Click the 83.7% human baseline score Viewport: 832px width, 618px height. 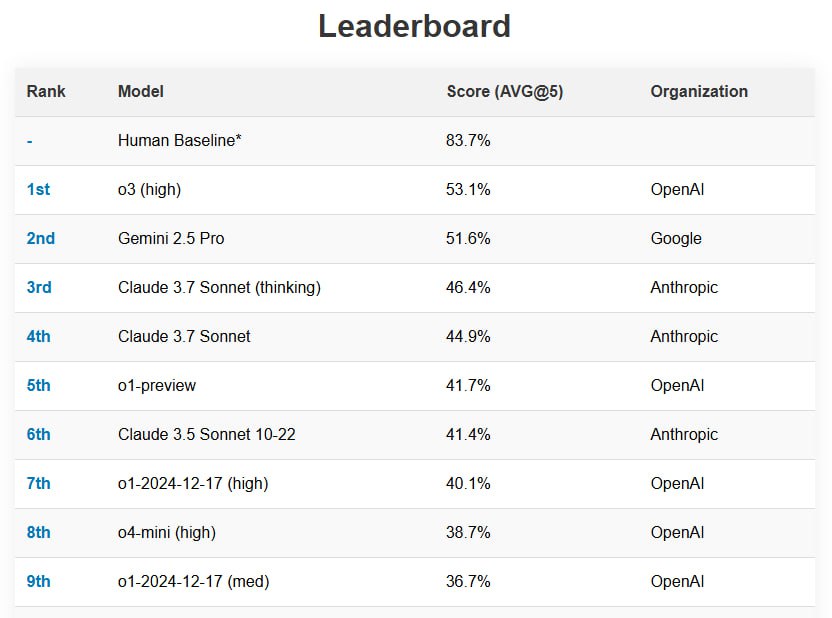468,141
